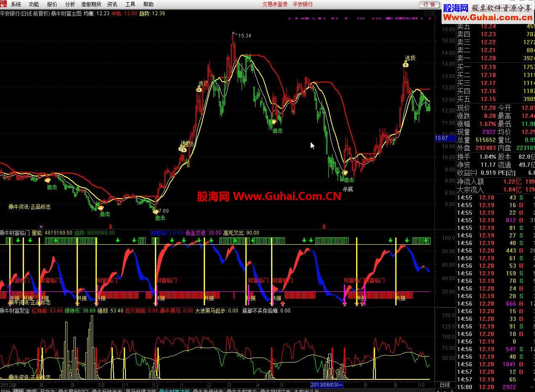This screenshot has height=392, width=535.
Task: Click the gold ingot at the 7.69 low
Action: tap(156, 212)
